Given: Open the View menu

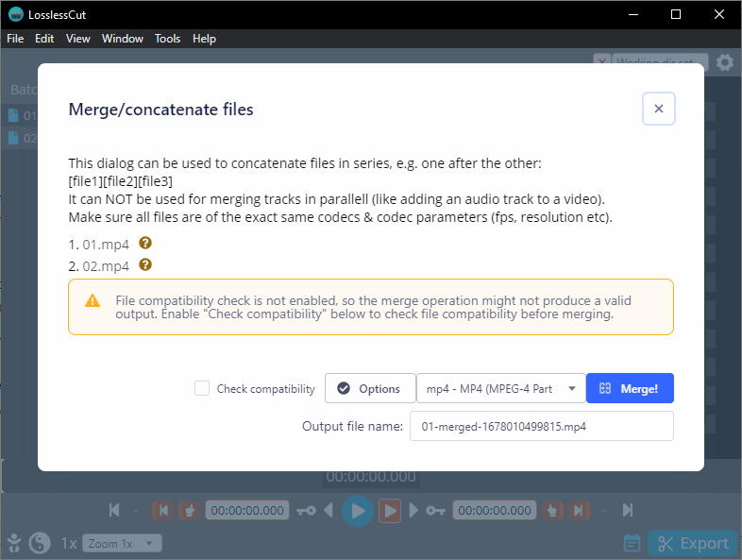Looking at the screenshot, I should coord(78,39).
